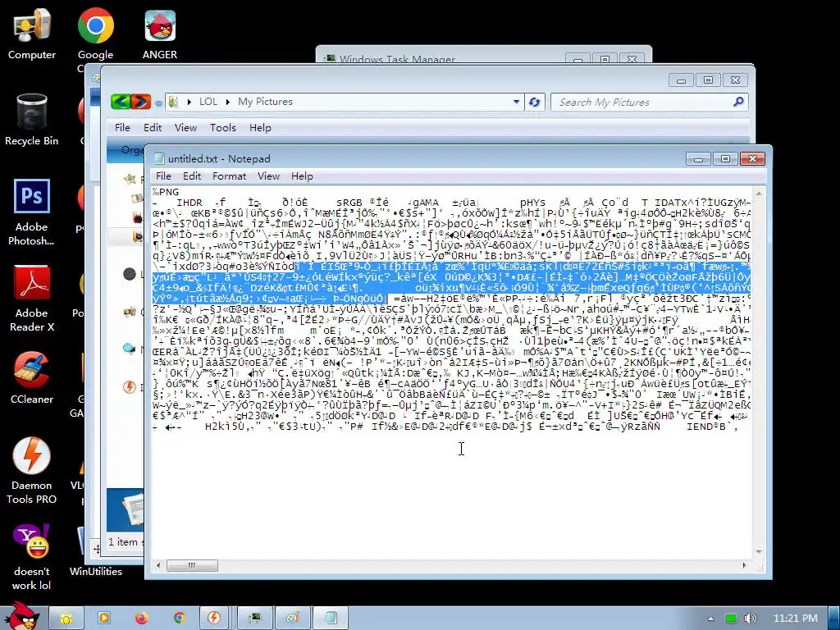Click the search magnifier in Explorer
Image resolution: width=840 pixels, height=630 pixels.
[x=738, y=101]
